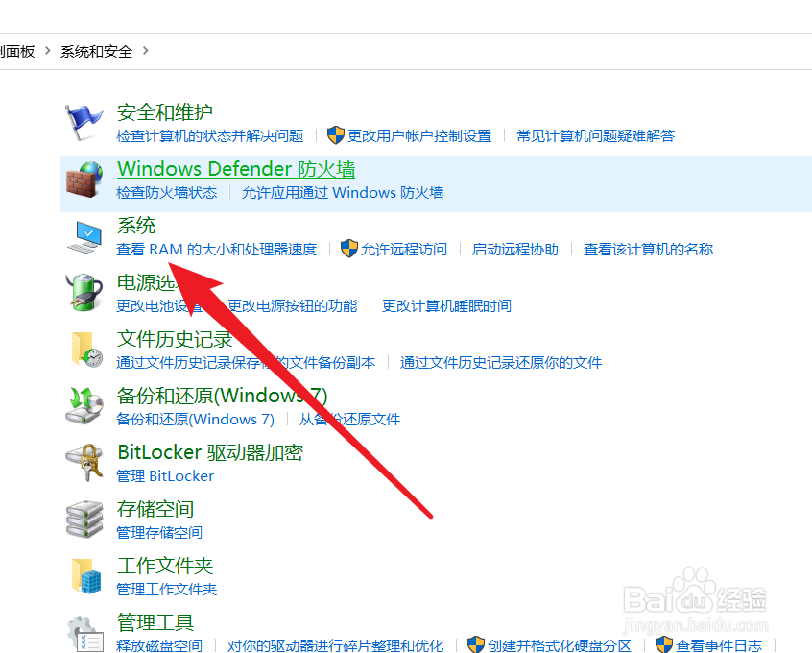Click the 管理工具 icon
Image resolution: width=812 pixels, height=653 pixels.
pyautogui.click(x=84, y=632)
